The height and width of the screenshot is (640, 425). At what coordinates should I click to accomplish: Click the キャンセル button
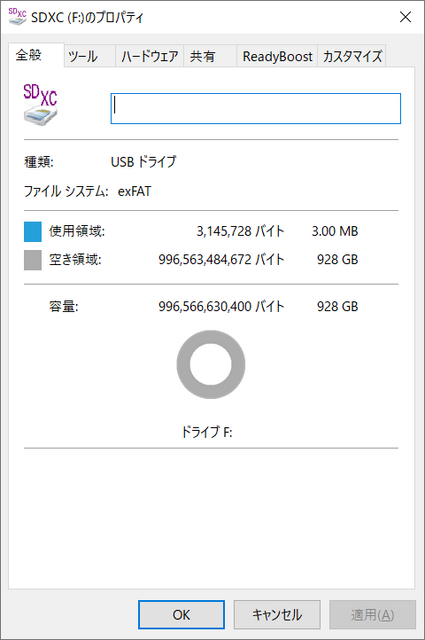[x=277, y=615]
